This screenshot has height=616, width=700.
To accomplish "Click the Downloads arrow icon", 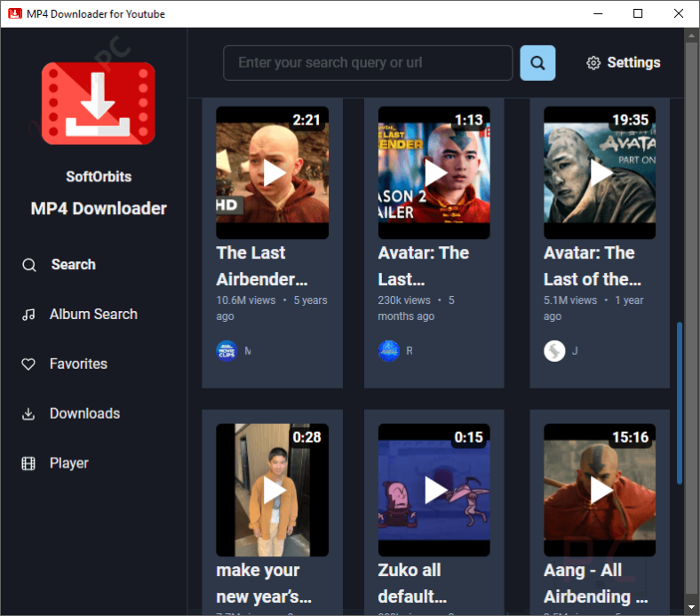I will tap(28, 413).
